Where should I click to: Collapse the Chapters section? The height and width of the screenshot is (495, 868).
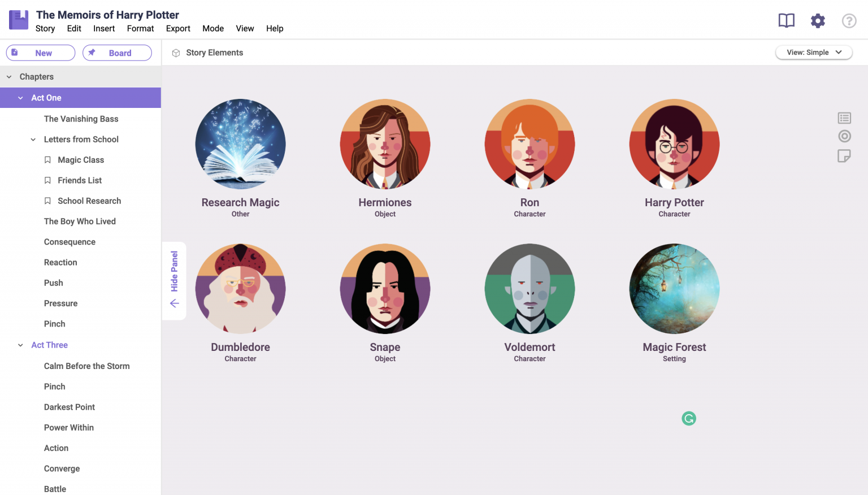pyautogui.click(x=9, y=77)
